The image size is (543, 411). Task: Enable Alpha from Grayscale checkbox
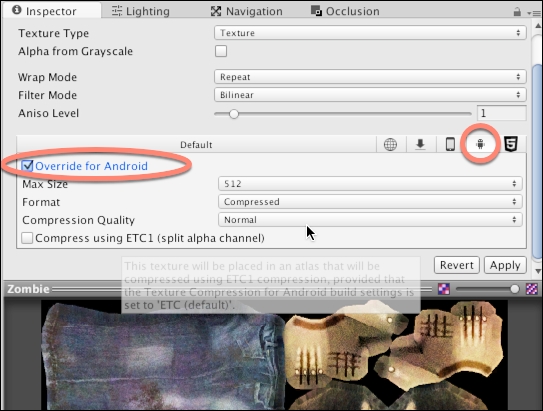[221, 51]
